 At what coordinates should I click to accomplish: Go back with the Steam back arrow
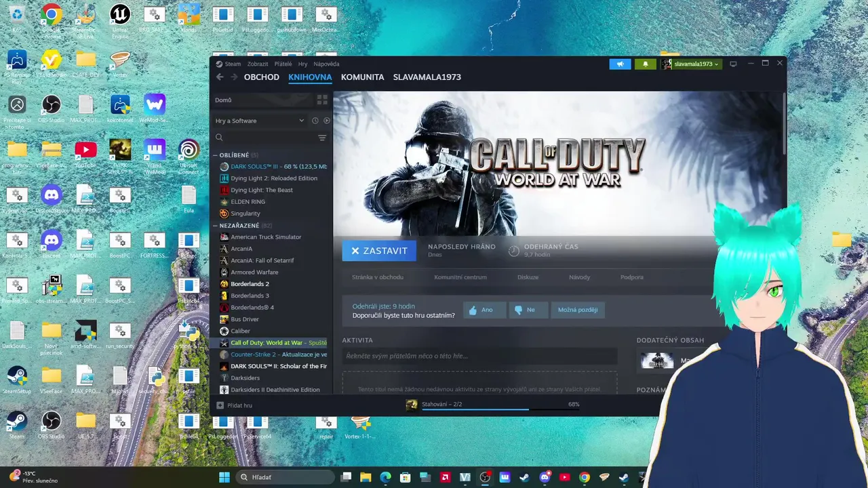220,77
